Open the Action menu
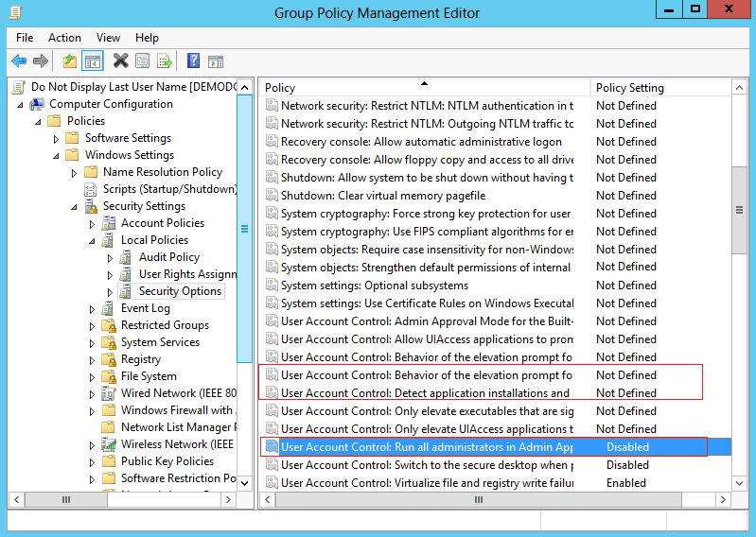 click(64, 38)
